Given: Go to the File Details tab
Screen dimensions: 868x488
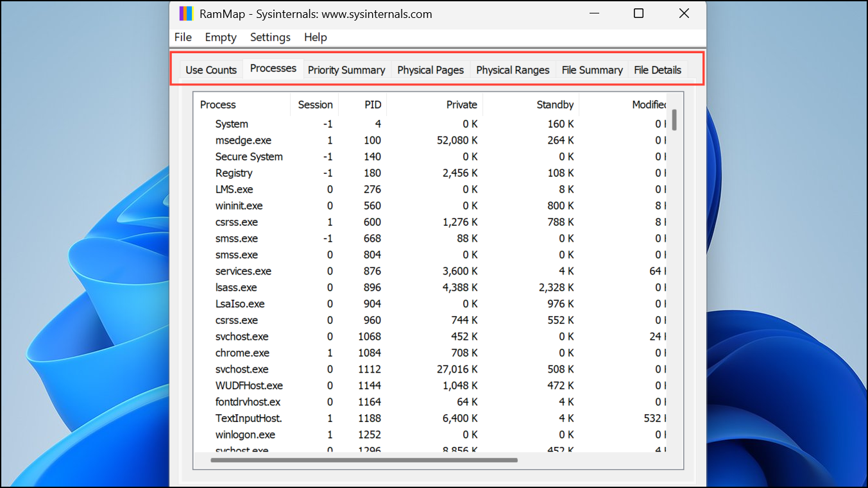Looking at the screenshot, I should [658, 70].
